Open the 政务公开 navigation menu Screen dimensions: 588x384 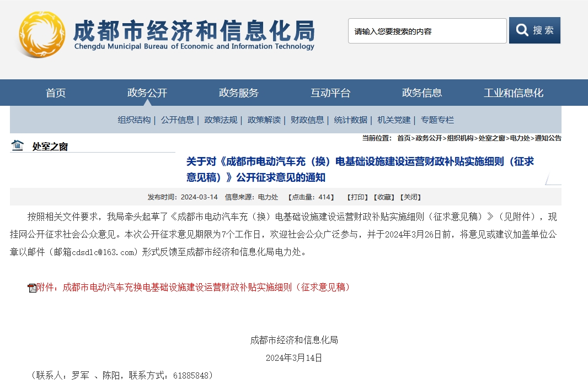[147, 93]
